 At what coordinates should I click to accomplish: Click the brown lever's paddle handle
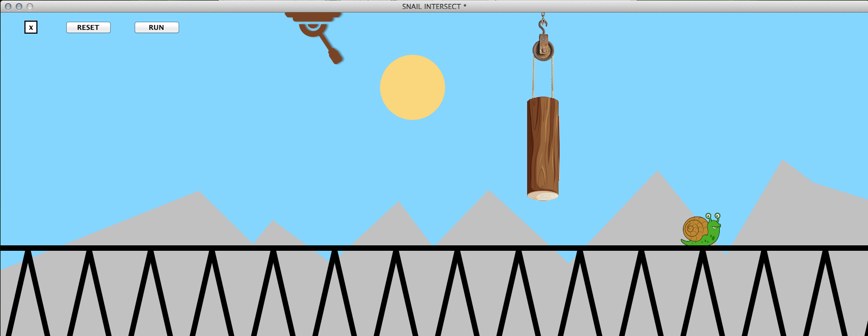pos(334,56)
